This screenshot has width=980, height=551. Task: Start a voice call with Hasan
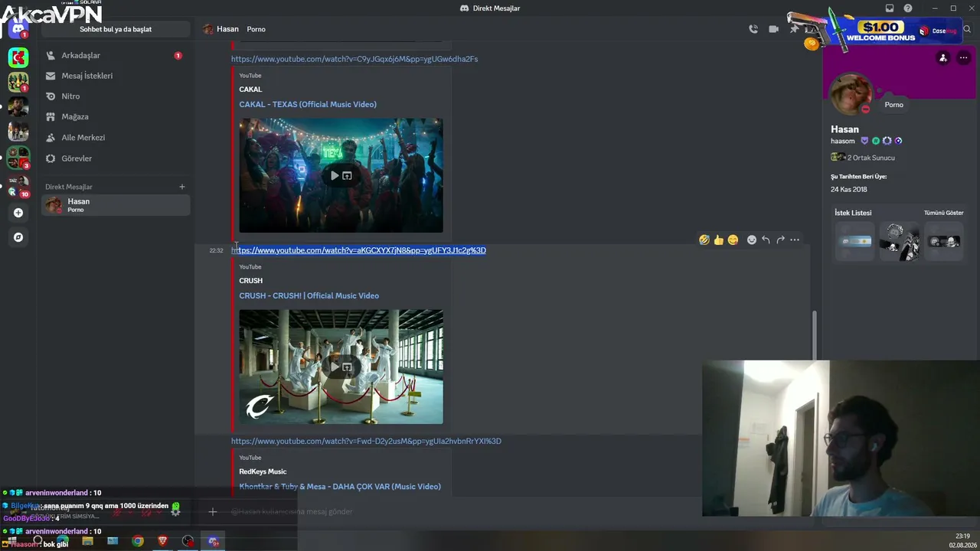tap(753, 29)
